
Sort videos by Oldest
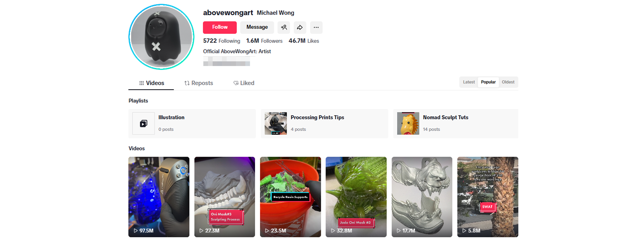coord(508,82)
